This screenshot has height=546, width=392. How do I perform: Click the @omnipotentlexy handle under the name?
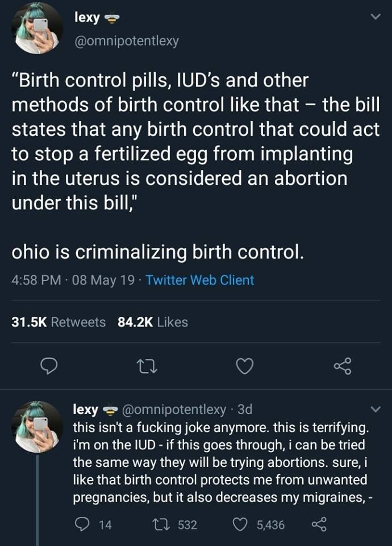tap(127, 41)
